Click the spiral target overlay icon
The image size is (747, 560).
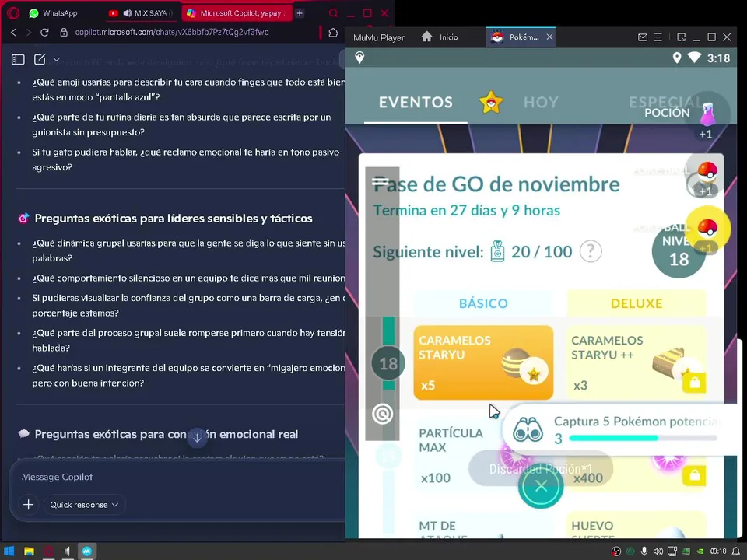(382, 414)
